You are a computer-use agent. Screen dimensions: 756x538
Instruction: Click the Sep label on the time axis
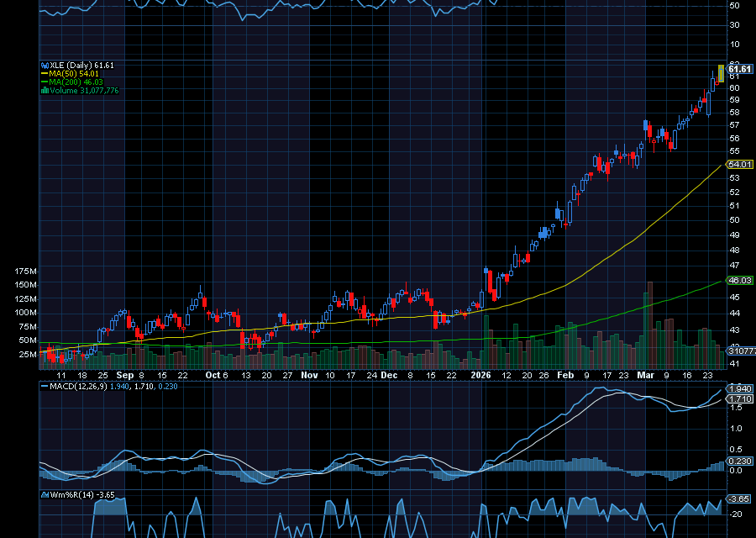[x=126, y=376]
